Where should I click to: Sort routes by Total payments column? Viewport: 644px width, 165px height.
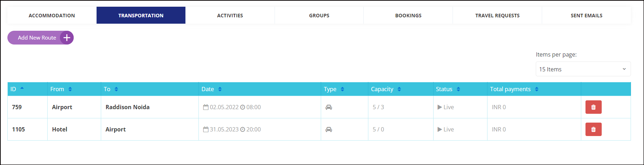point(536,89)
